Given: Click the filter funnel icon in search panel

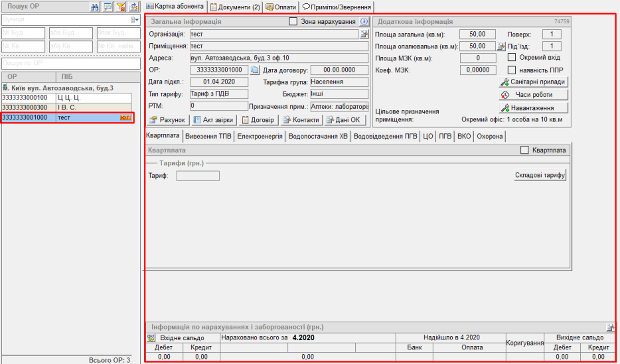Looking at the screenshot, I should pyautogui.click(x=121, y=7).
